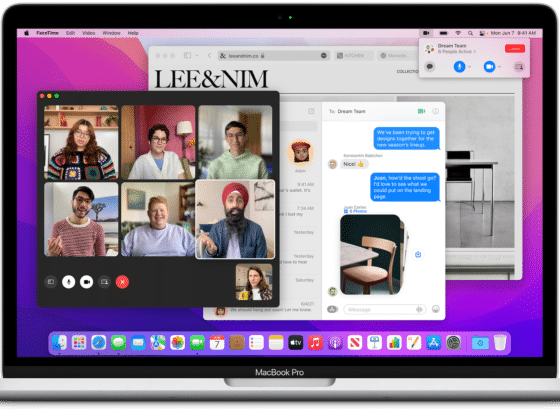
Task: Turn off the camera in the FaceTime window
Action: point(86,282)
